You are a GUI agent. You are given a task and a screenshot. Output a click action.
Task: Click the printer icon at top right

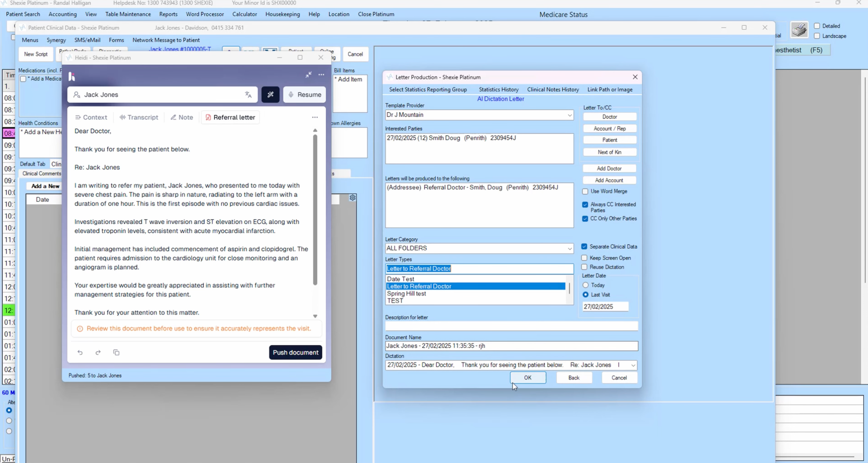799,30
